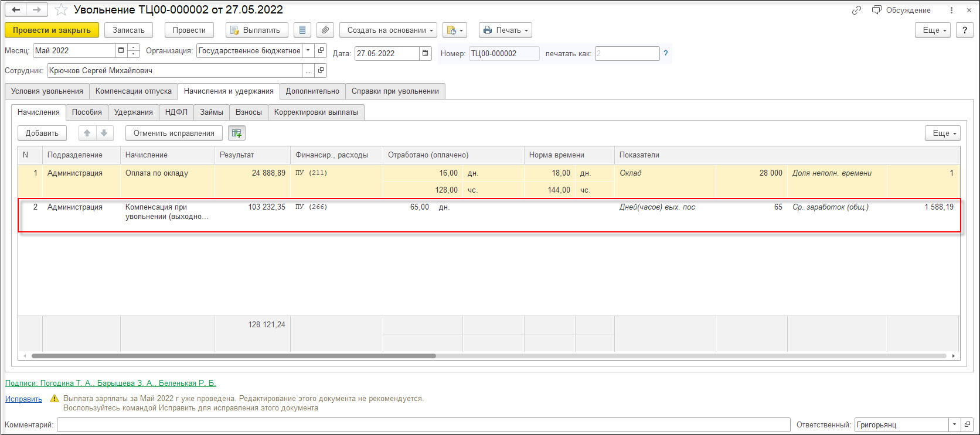Click Добавить to add an accrual row
The width and height of the screenshot is (980, 435).
(42, 133)
